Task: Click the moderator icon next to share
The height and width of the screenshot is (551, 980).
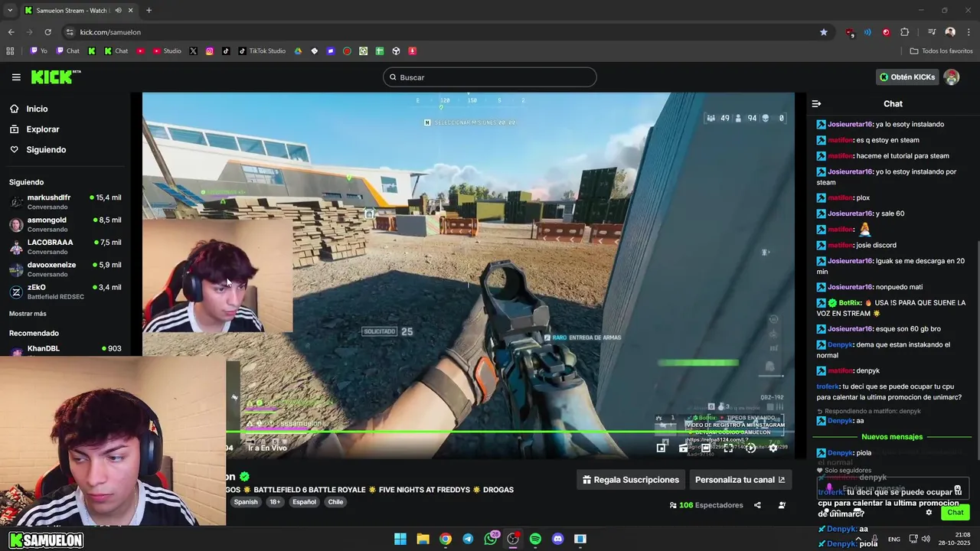Action: tap(782, 505)
